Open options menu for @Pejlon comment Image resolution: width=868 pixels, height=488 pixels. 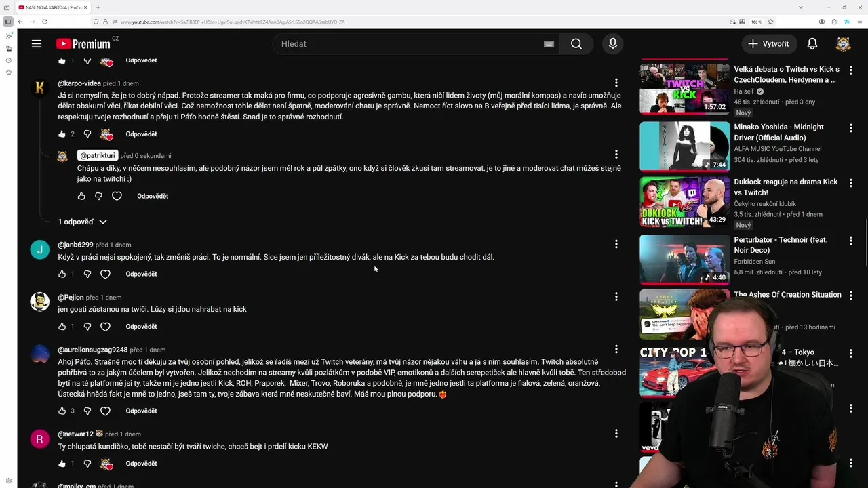click(616, 297)
